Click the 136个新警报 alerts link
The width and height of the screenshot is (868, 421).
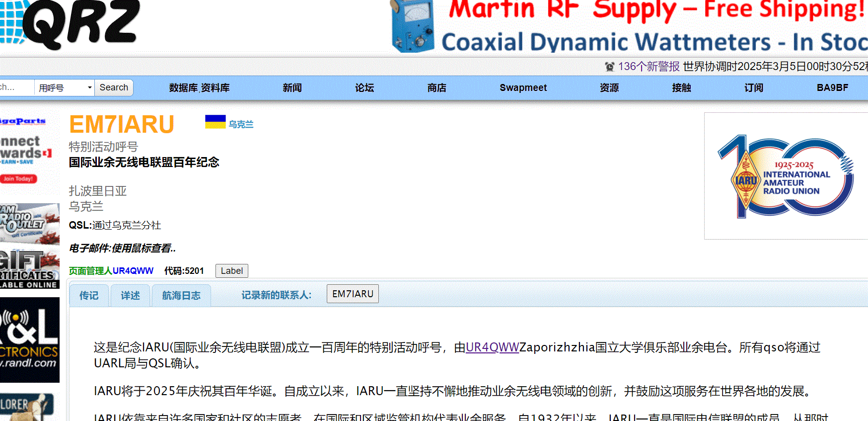(x=649, y=67)
